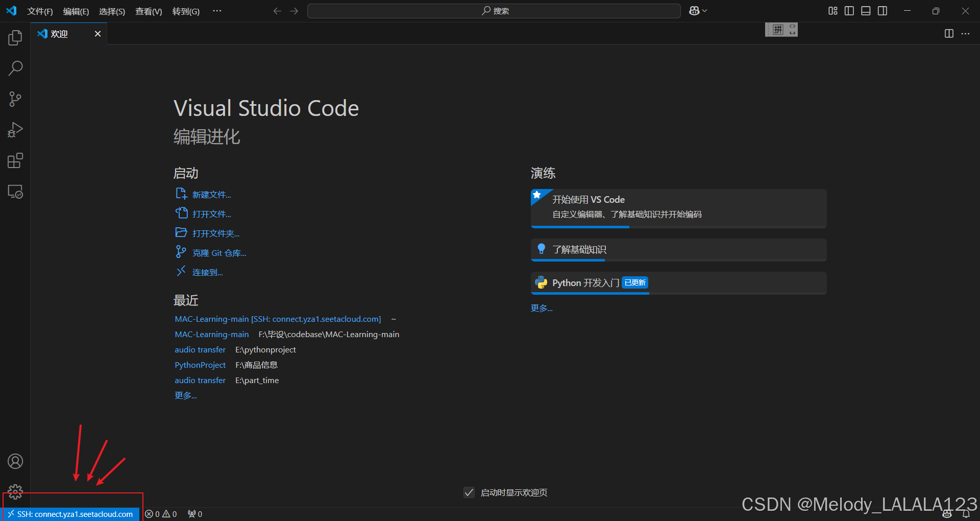Screen dimensions: 980x521
Task: Click the Customize Layout icon
Action: click(832, 11)
